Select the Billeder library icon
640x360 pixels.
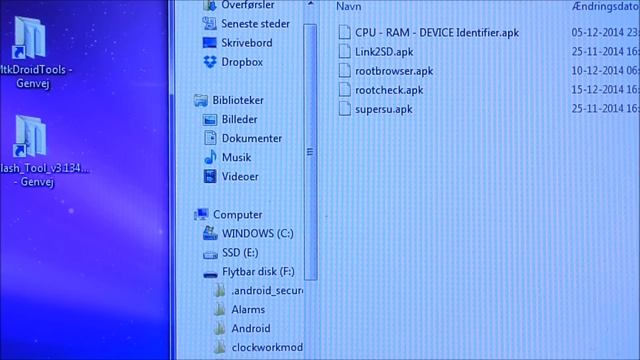click(x=210, y=119)
